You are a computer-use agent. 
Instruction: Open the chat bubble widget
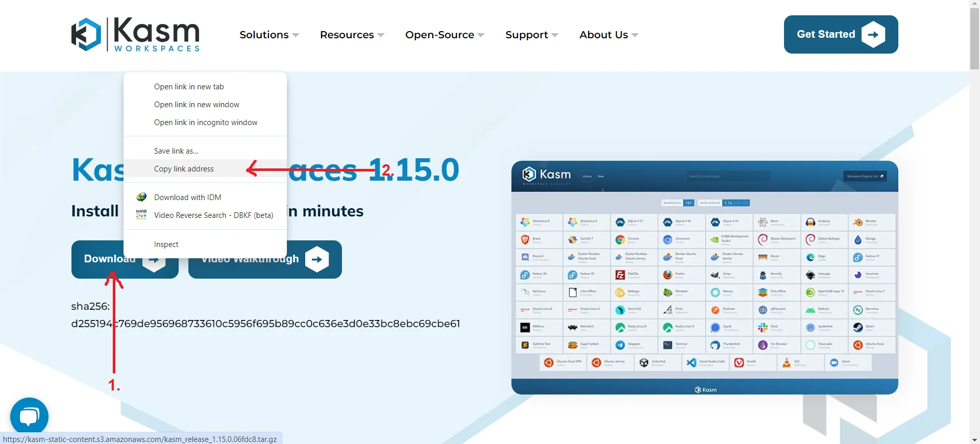click(x=29, y=416)
